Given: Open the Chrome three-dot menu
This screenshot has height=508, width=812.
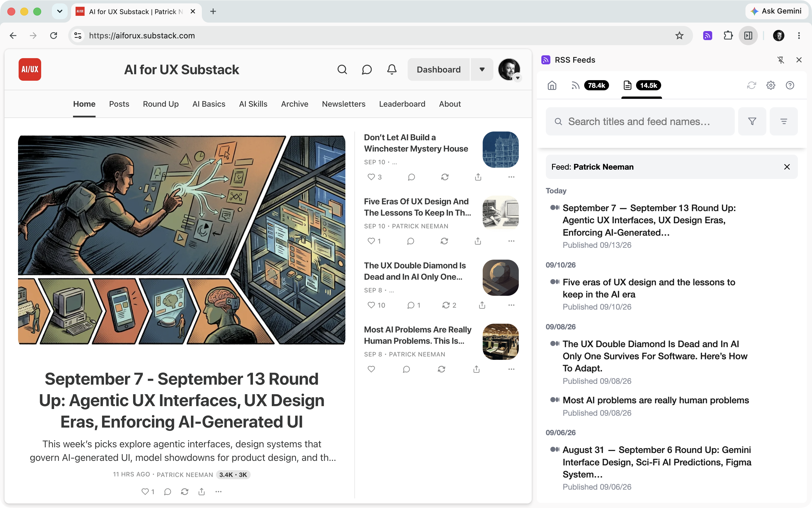Looking at the screenshot, I should pos(799,36).
